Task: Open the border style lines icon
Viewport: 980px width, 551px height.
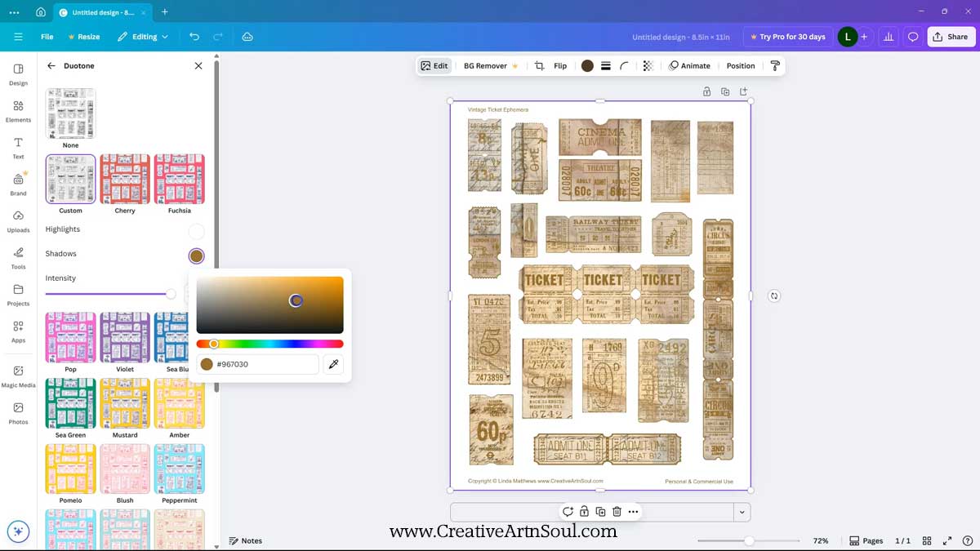Action: [x=606, y=65]
